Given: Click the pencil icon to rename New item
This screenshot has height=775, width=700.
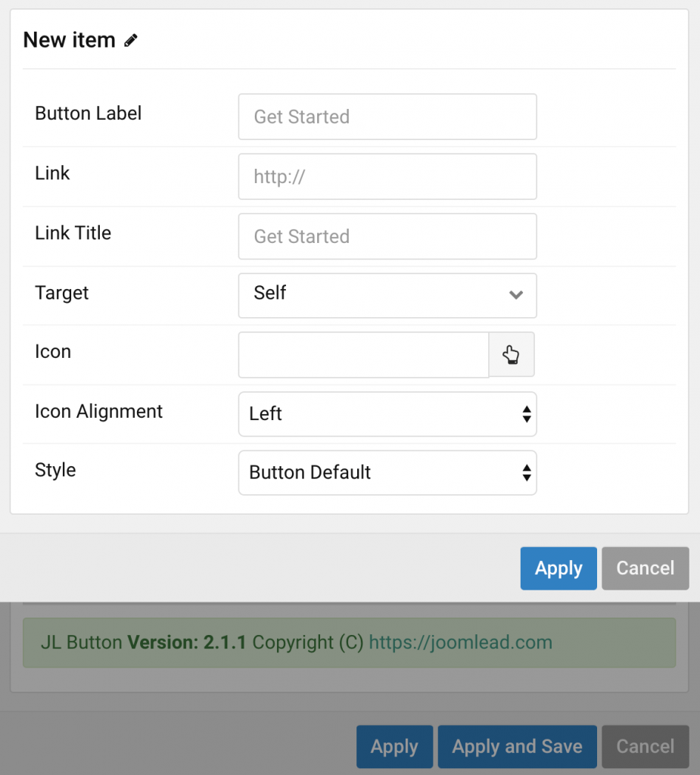Looking at the screenshot, I should click(131, 39).
